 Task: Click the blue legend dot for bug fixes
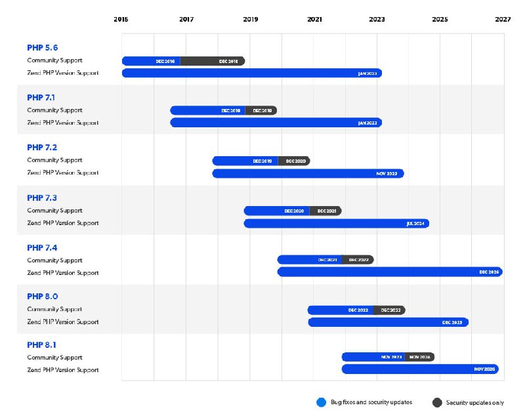321,402
